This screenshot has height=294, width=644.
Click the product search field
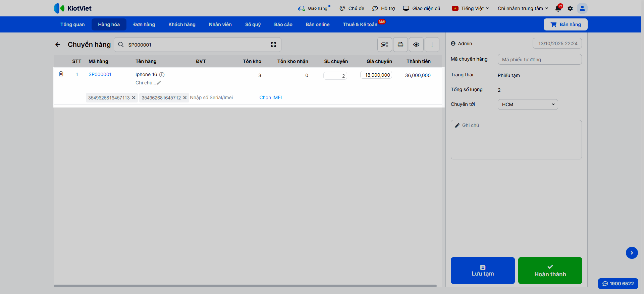pyautogui.click(x=198, y=45)
